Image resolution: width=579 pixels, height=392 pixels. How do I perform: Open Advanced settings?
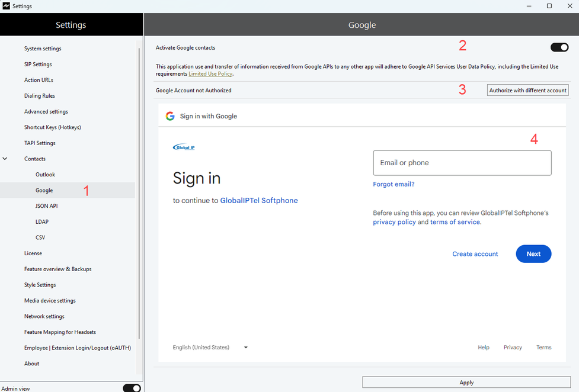[46, 111]
